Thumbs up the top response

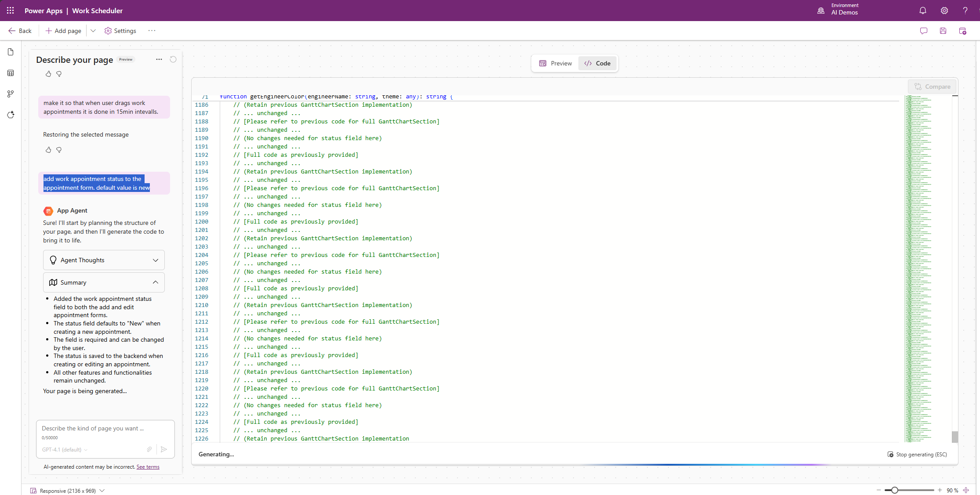pyautogui.click(x=48, y=74)
